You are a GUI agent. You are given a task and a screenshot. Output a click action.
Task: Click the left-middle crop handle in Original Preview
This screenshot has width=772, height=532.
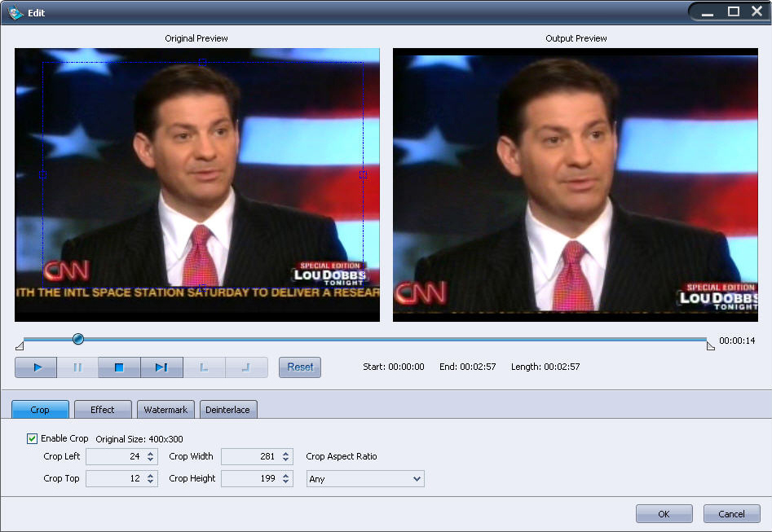(43, 175)
